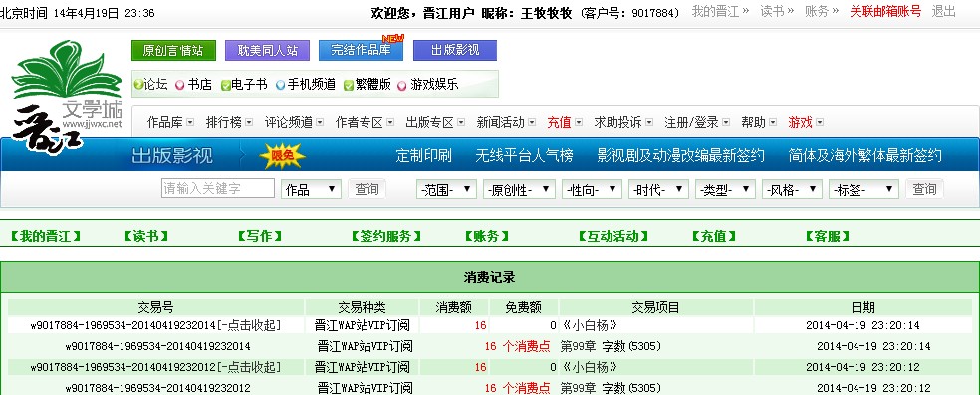Image resolution: width=980 pixels, height=395 pixels.
Task: Click the 限免 starburst badge
Action: tap(283, 156)
